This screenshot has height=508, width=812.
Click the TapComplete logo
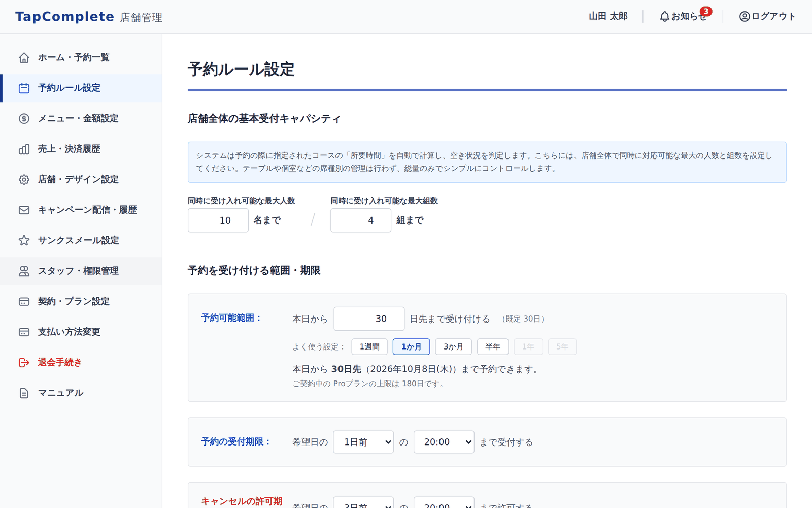(x=65, y=17)
